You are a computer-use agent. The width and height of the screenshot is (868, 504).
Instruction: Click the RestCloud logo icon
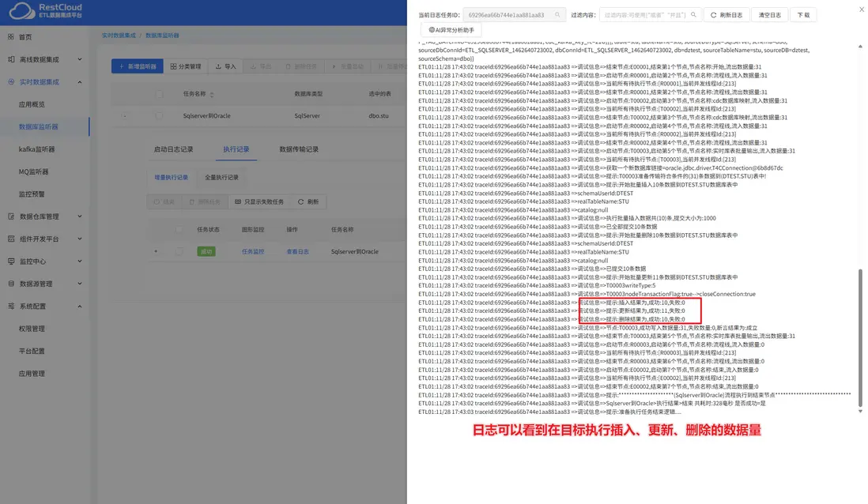[22, 10]
